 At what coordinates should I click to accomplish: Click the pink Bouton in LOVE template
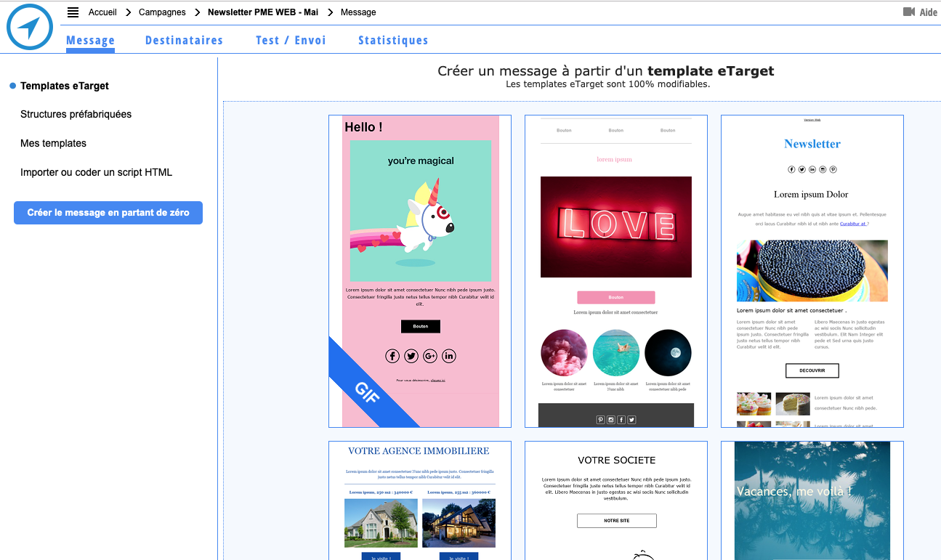coord(616,297)
